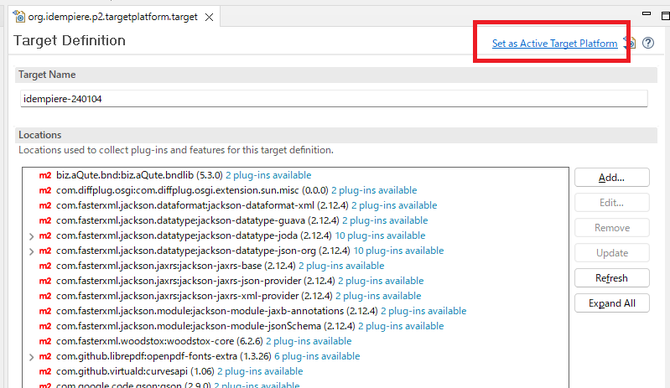Image resolution: width=670 pixels, height=388 pixels.
Task: Click m2 icon of biz.aQute.bndlib row
Action: tap(45, 175)
